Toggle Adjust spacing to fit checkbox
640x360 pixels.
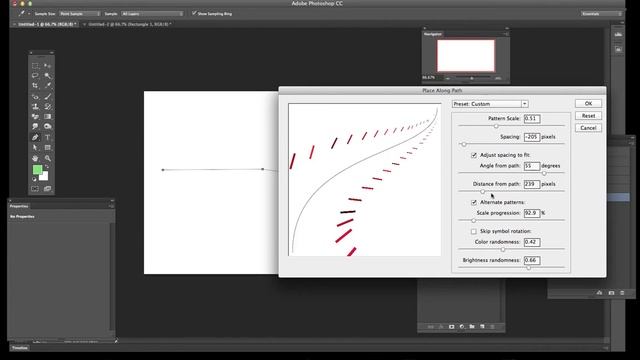(x=473, y=155)
